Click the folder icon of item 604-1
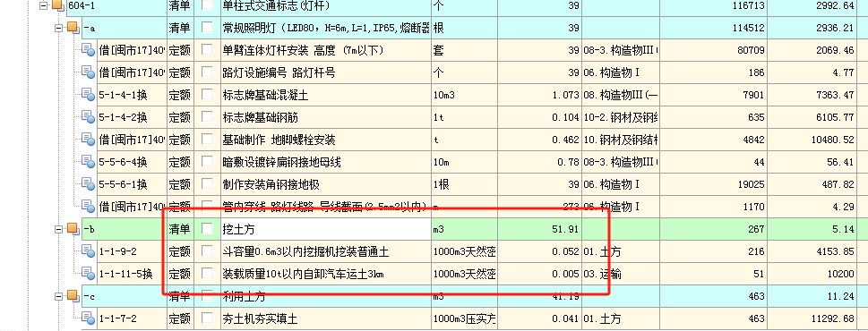This screenshot has height=331, width=868. click(58, 5)
